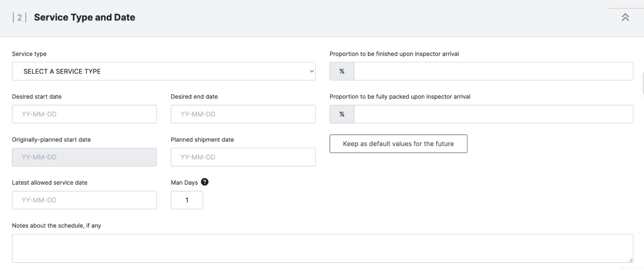Click into the schedule notes text area

322,248
